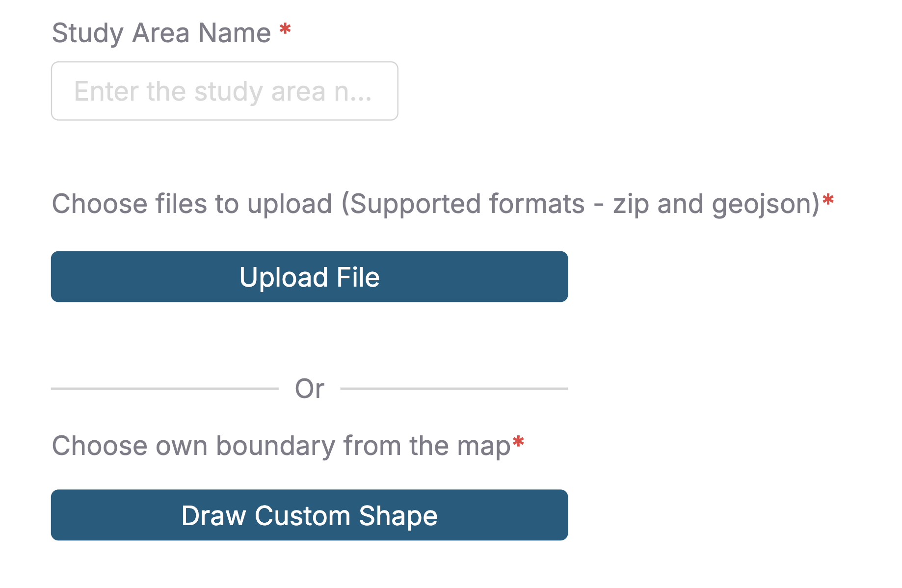
Task: Click the word "zip" in the upload label
Action: 631,204
